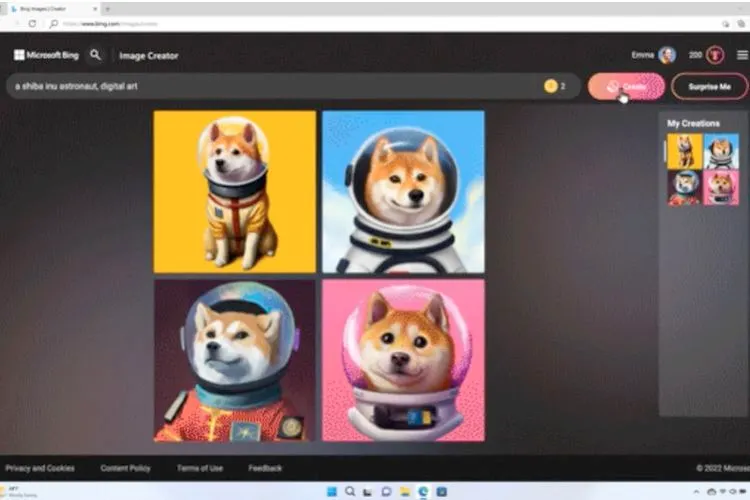750x500 pixels.
Task: Click the Emma profile avatar
Action: coord(667,55)
